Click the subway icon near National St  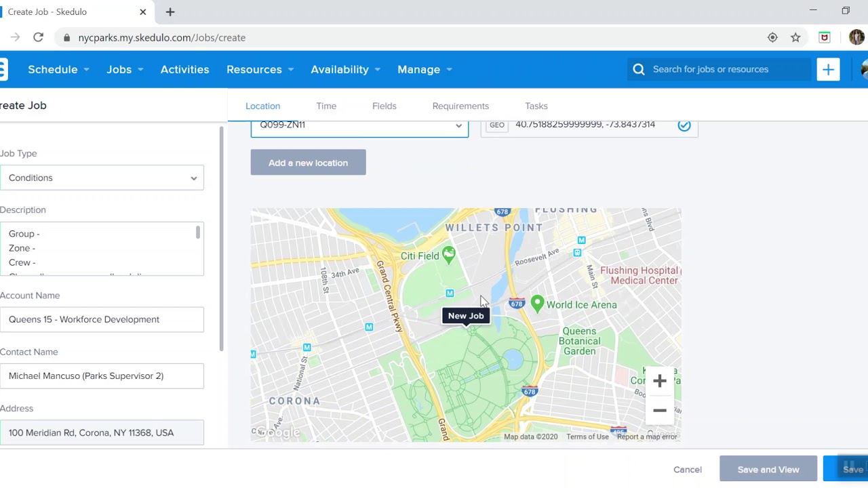click(307, 348)
